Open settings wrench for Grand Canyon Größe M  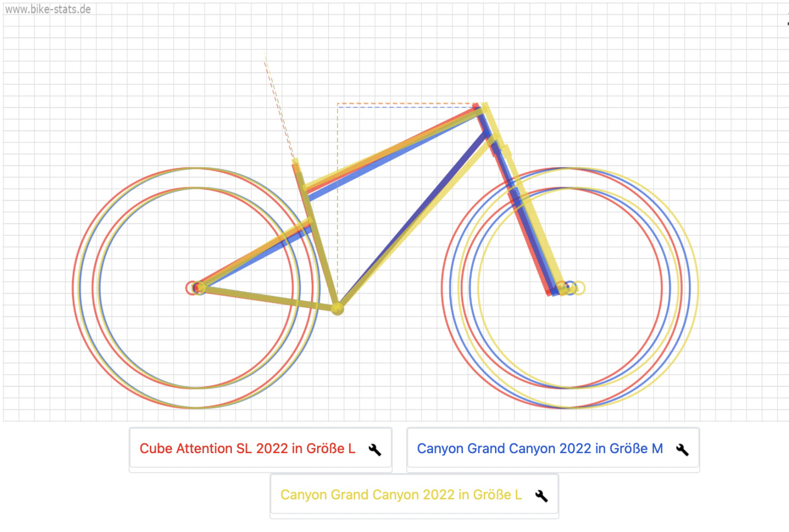682,449
